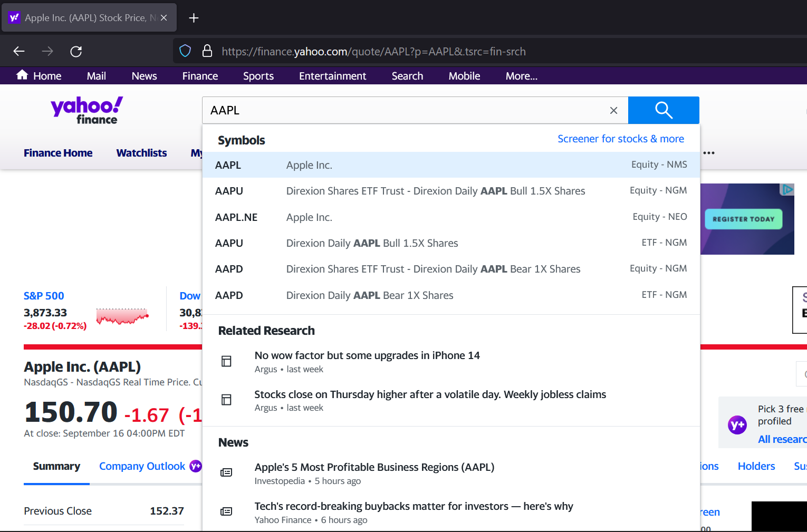Click the Home icon in Yahoo bar
This screenshot has width=807, height=532.
click(x=22, y=75)
